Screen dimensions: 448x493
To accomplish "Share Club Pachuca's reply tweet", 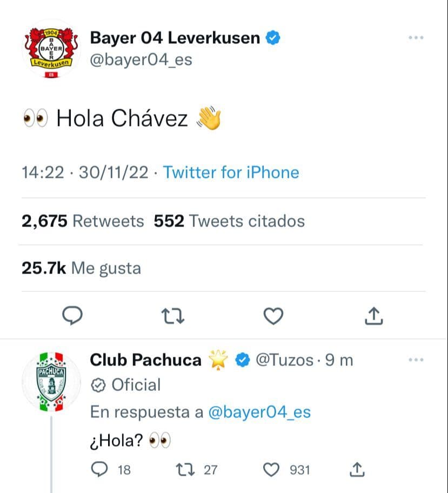I will click(x=356, y=469).
